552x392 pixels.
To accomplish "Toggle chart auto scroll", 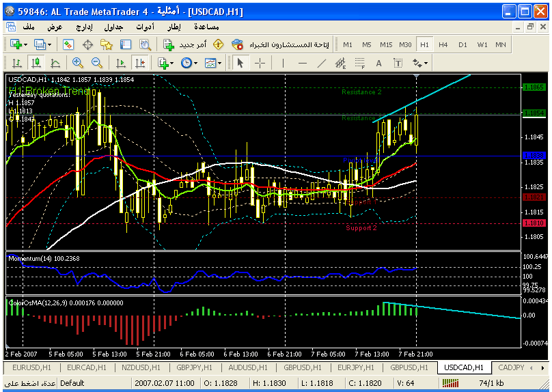I will click(x=121, y=63).
